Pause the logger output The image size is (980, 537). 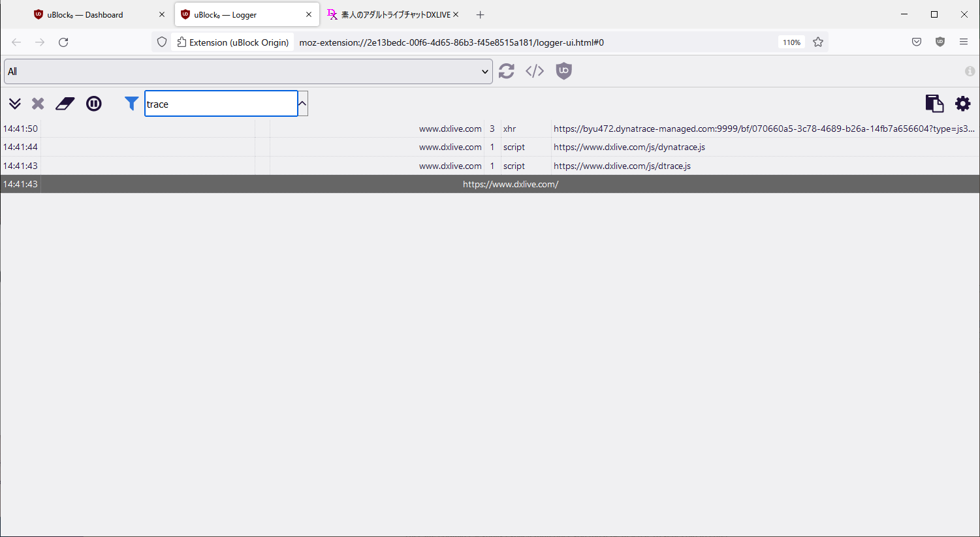pos(93,103)
